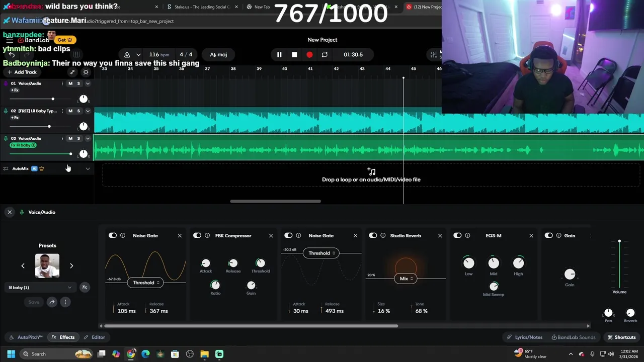Screen dimensions: 644x362
Task: Open the Fx lil baby (1) effect chip
Action: [23, 145]
